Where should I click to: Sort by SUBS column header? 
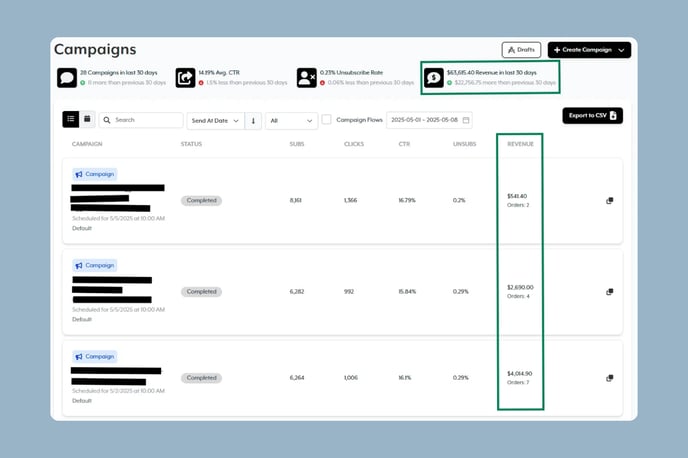point(297,144)
